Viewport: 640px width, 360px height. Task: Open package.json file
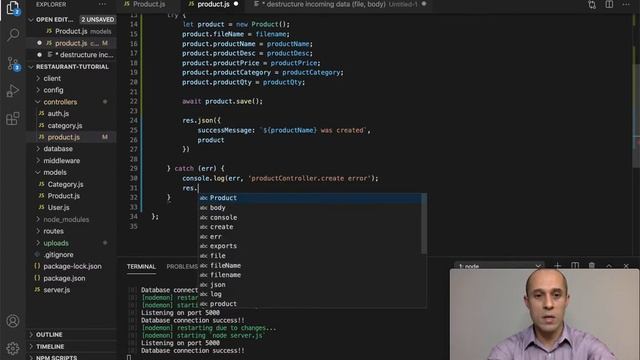coord(64,278)
